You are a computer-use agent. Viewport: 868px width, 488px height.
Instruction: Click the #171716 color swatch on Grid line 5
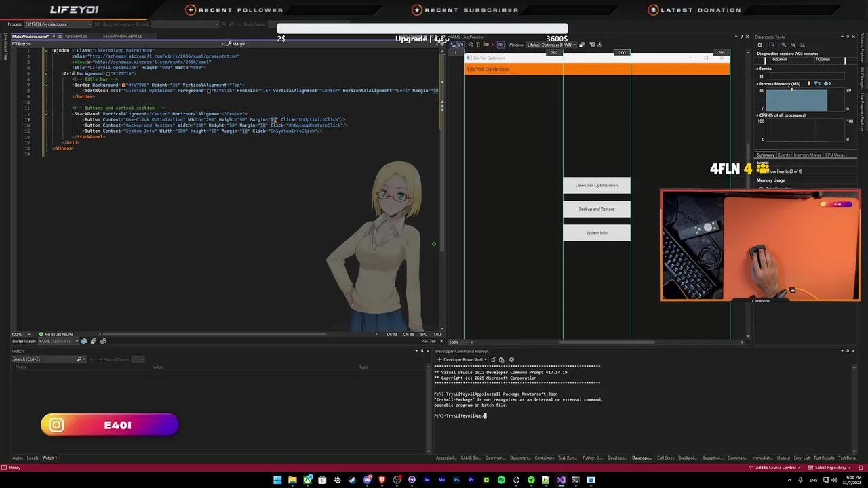point(108,73)
